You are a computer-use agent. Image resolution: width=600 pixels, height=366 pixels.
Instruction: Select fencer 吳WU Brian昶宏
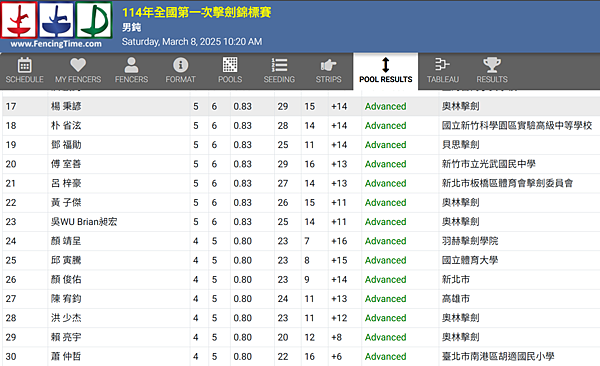click(x=84, y=222)
